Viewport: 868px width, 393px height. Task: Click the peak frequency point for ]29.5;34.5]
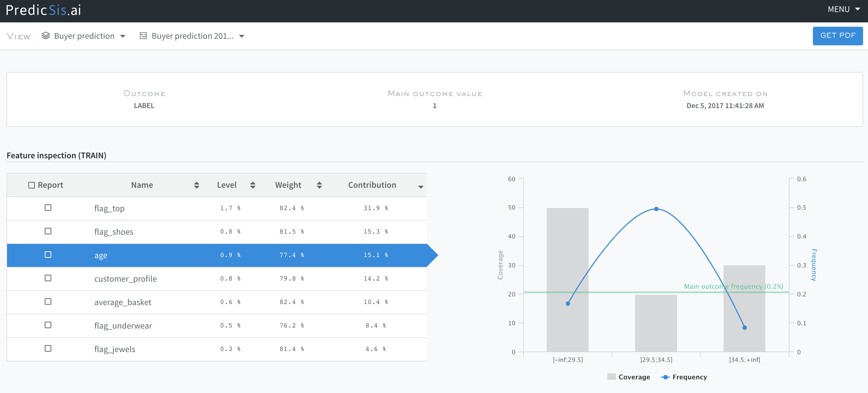[656, 209]
